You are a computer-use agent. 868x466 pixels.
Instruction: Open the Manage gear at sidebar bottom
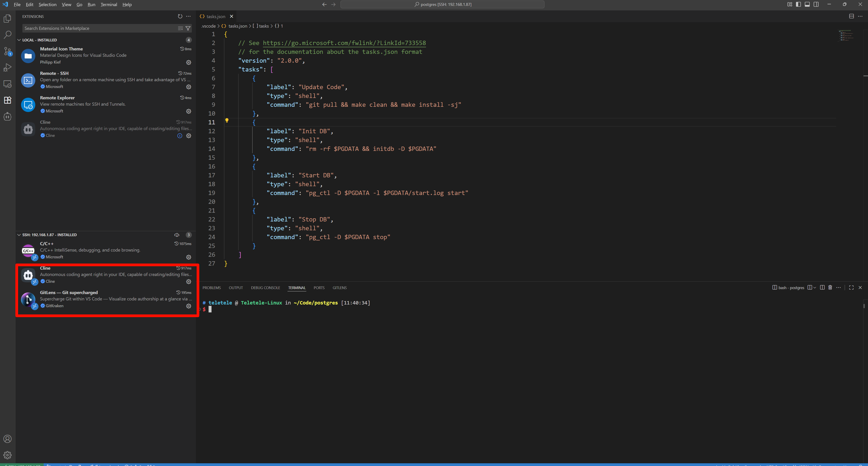7,455
